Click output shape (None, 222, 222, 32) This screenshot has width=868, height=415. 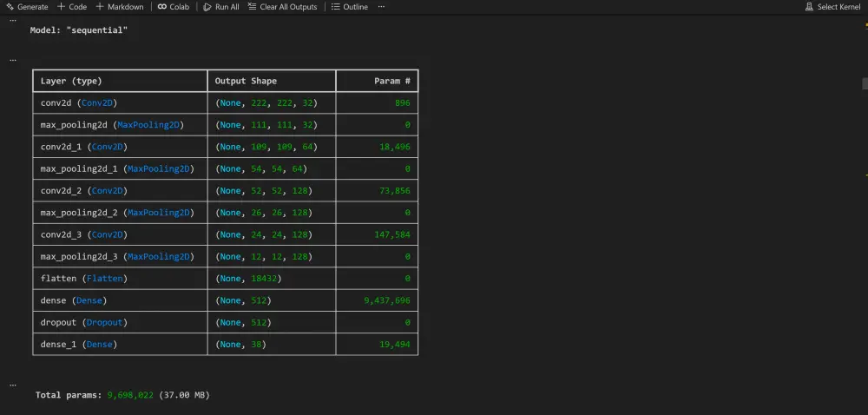266,103
